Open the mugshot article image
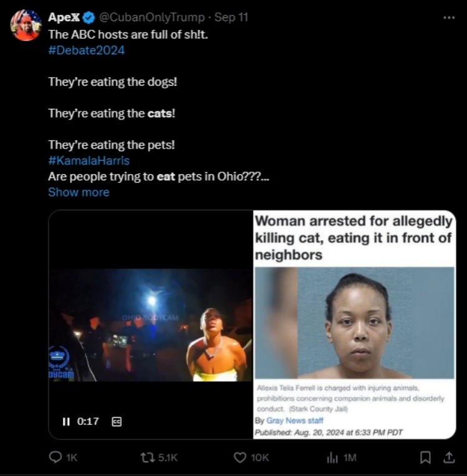This screenshot has height=476, width=467. tap(355, 322)
